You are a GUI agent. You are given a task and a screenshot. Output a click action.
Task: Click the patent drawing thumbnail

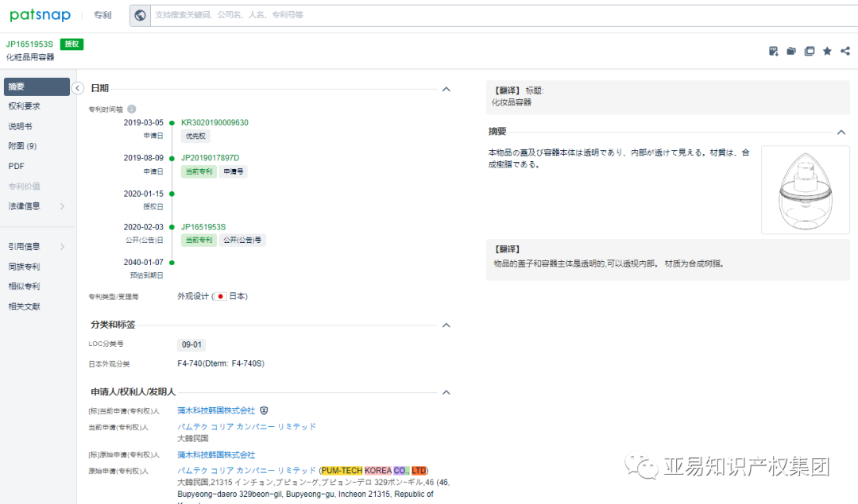pyautogui.click(x=805, y=190)
